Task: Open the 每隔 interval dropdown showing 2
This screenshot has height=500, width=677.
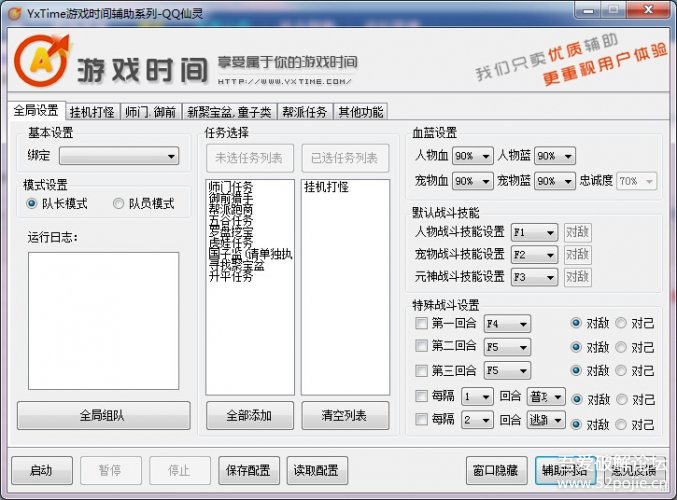Action: pos(477,420)
